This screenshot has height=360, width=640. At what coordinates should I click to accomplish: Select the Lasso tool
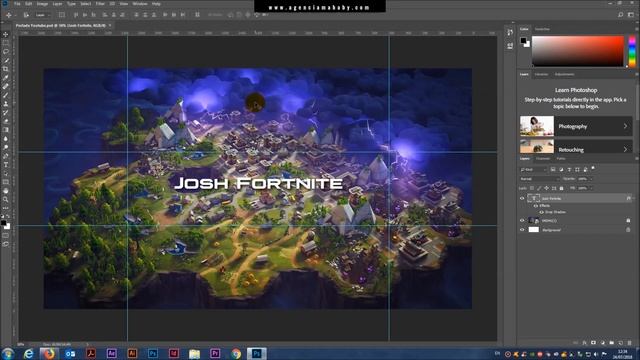[x=6, y=52]
